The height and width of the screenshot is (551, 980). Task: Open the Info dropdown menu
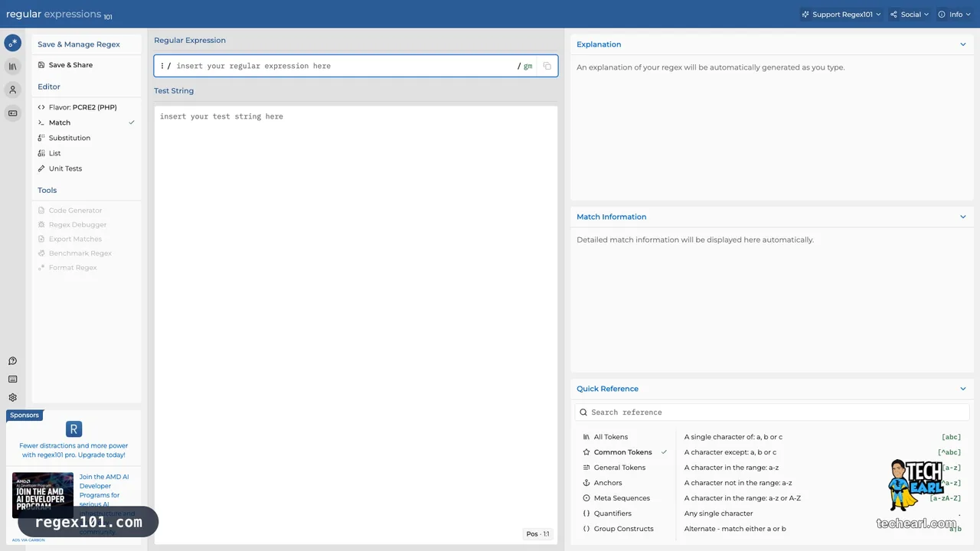pos(955,15)
